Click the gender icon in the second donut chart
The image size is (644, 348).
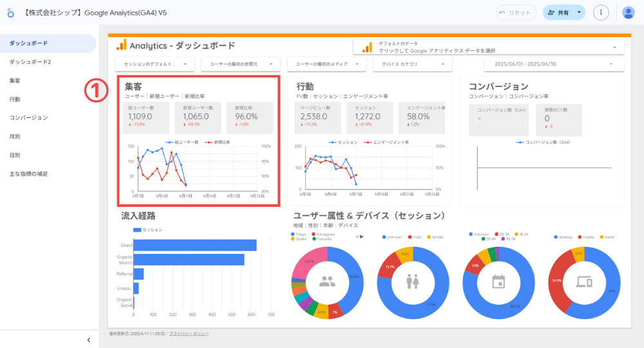point(413,282)
